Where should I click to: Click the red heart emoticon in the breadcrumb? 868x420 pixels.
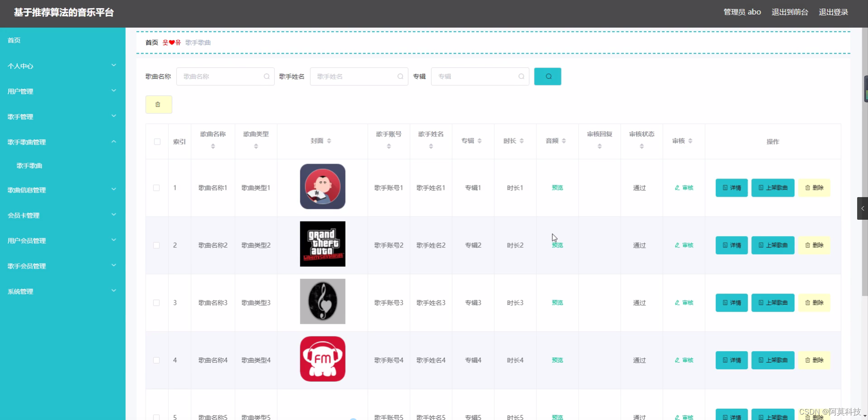(x=171, y=42)
